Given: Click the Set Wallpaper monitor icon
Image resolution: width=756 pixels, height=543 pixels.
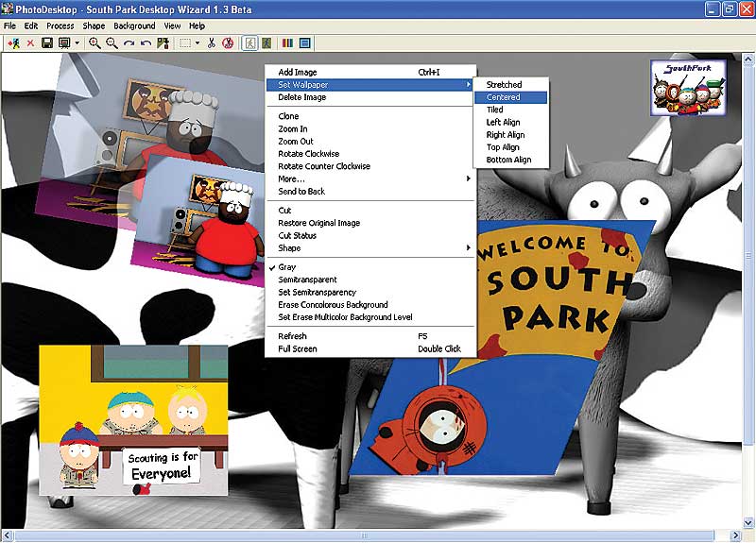Looking at the screenshot, I should tap(64, 43).
